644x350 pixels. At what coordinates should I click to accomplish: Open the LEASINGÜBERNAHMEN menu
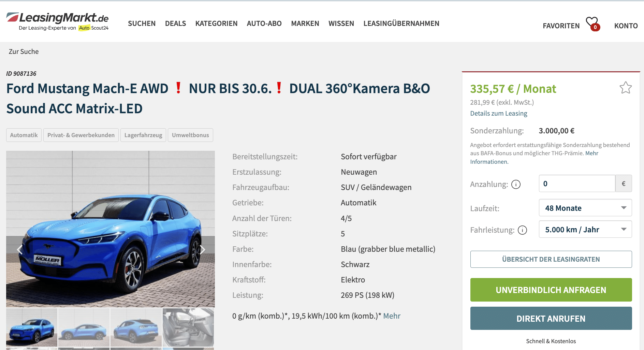point(401,24)
